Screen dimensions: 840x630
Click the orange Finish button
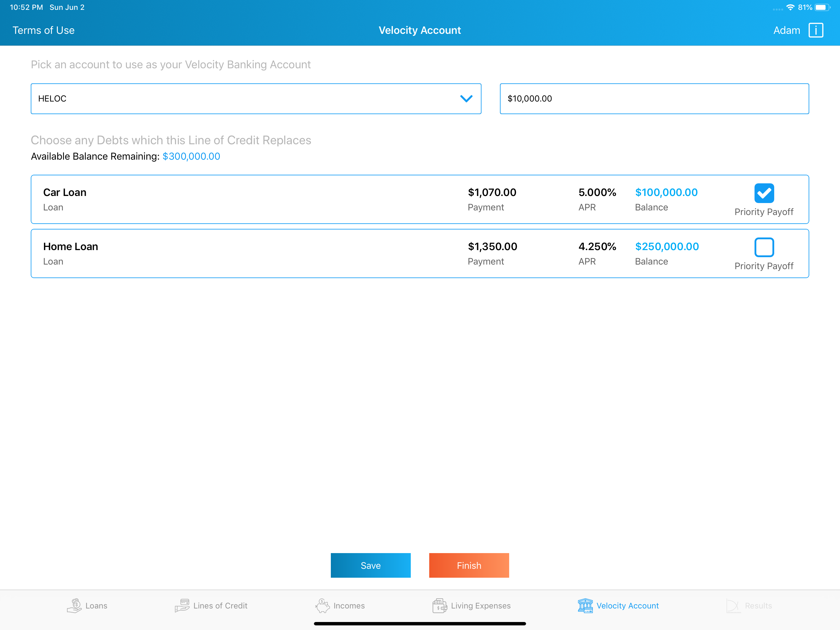[x=469, y=565]
